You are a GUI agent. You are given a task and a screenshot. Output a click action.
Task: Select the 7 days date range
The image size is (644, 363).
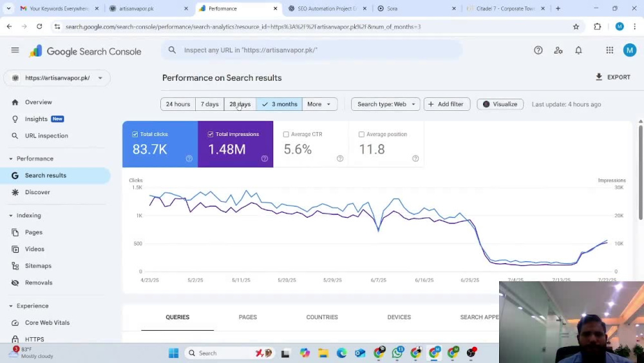tap(209, 104)
